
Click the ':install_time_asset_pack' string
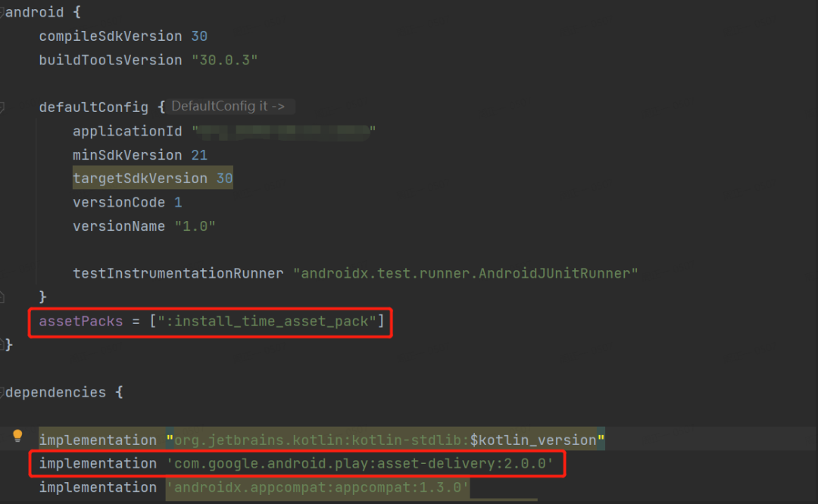267,321
